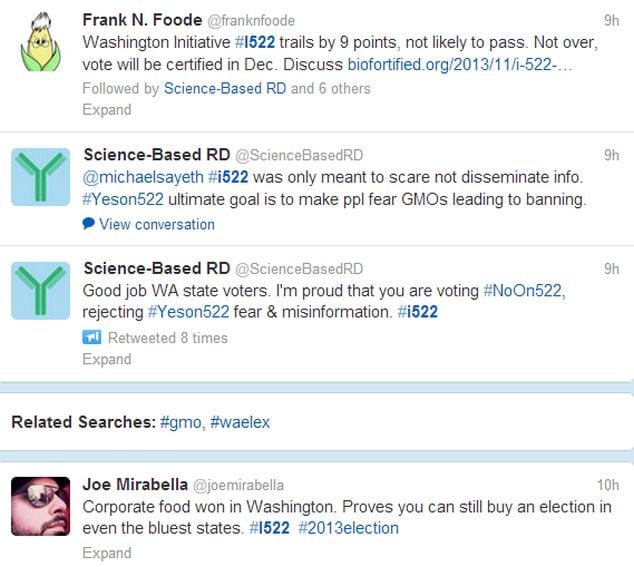This screenshot has width=634, height=567.
Task: Click the speech bubble conversation icon
Action: coord(89,224)
